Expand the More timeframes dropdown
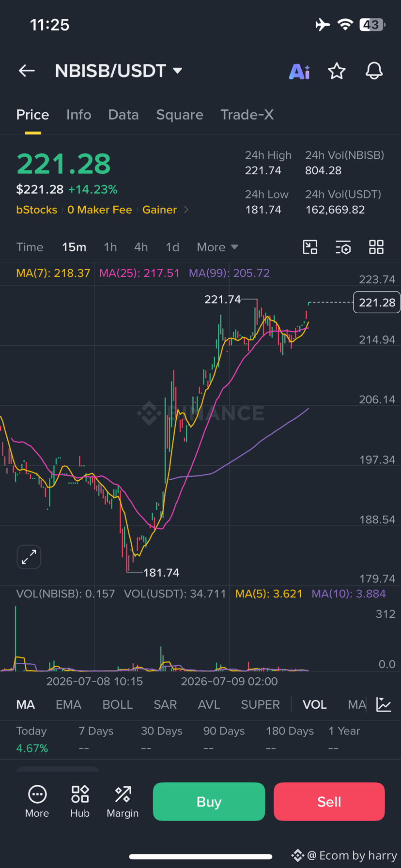This screenshot has width=401, height=868. tap(217, 247)
